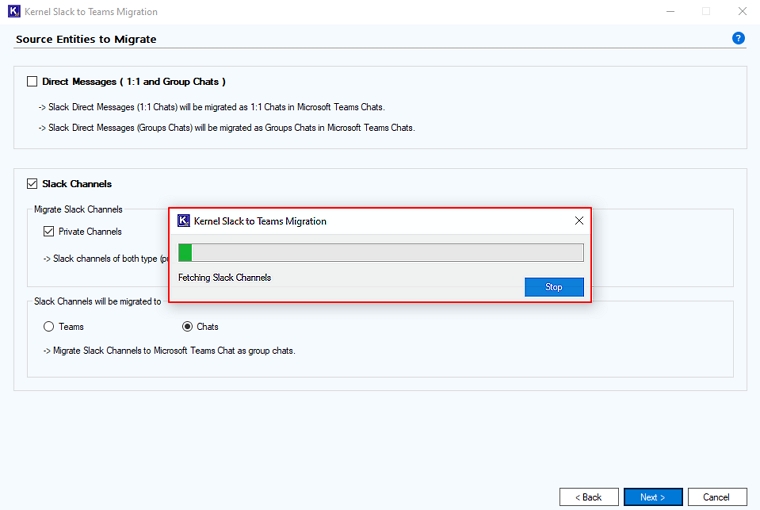Click the 'Migrate Slack Channels' group label
The image size is (760, 510).
pos(78,209)
